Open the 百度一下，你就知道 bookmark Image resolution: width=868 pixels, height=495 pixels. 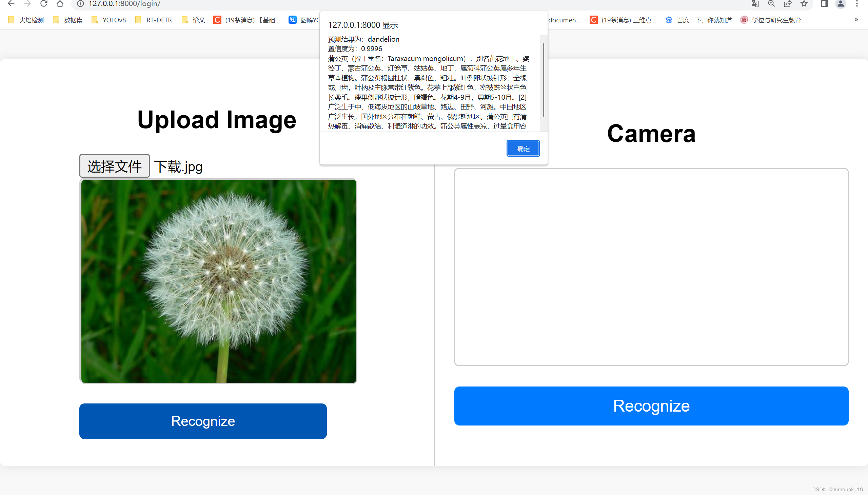699,20
